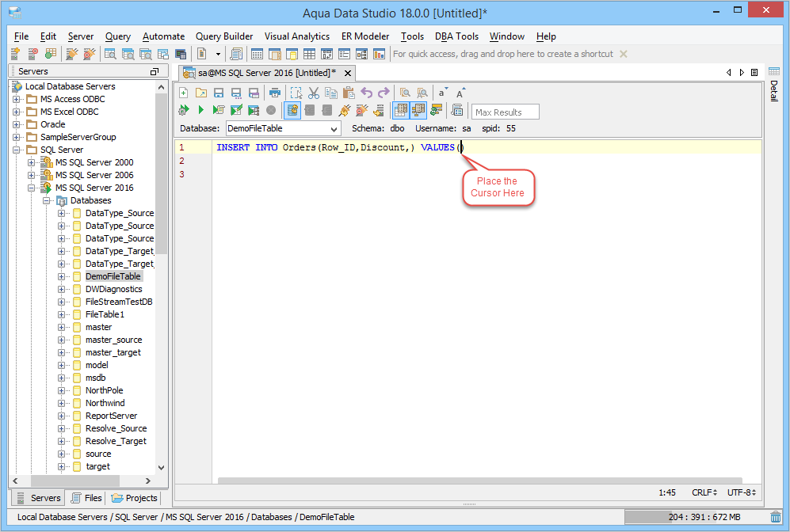Open the ER Modeler menu
This screenshot has width=790, height=532.
(x=365, y=36)
